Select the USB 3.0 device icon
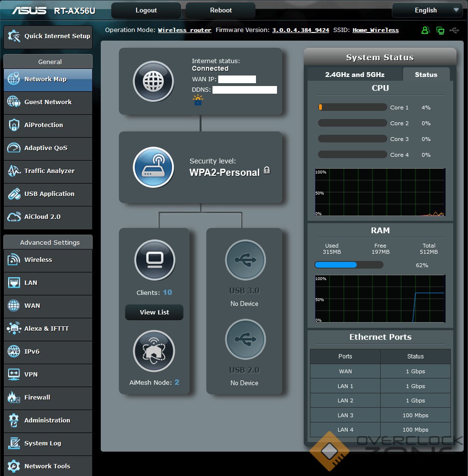The height and width of the screenshot is (476, 468). (245, 260)
